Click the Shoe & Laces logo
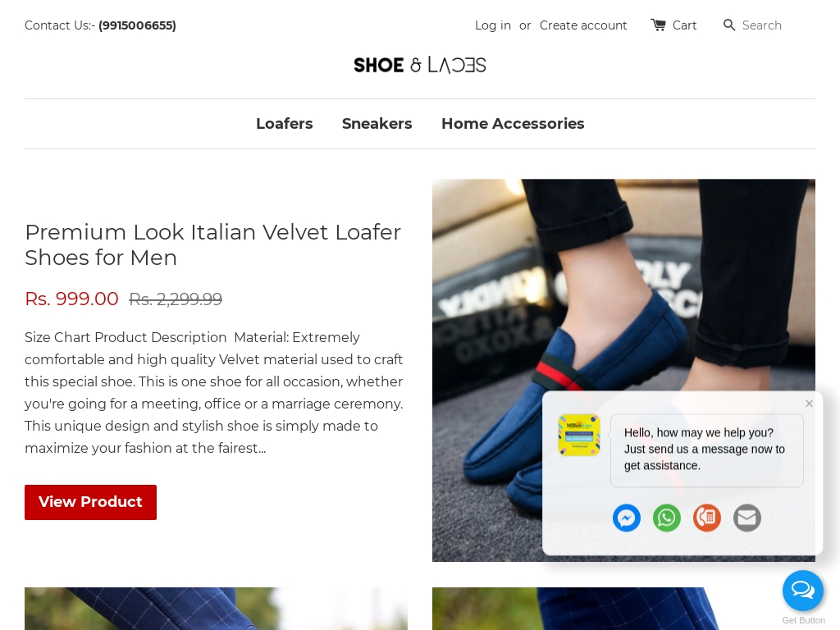This screenshot has height=630, width=840. (420, 66)
